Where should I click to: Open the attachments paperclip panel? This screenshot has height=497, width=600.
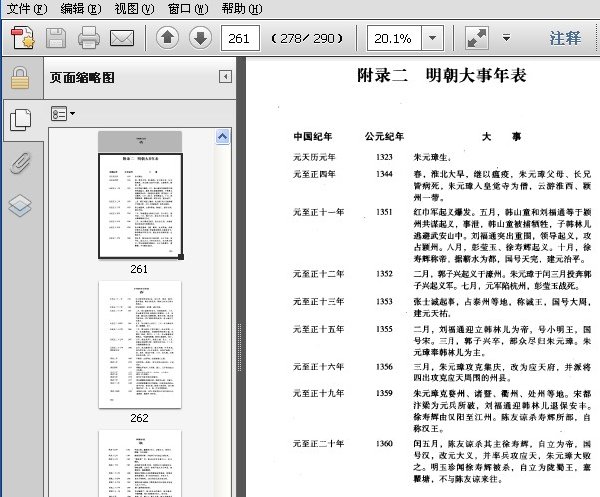(x=20, y=163)
